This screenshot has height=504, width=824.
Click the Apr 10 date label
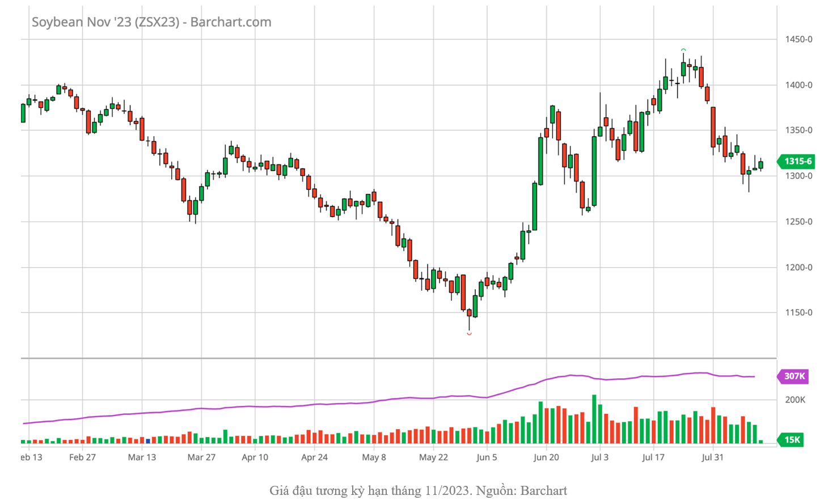click(x=255, y=457)
